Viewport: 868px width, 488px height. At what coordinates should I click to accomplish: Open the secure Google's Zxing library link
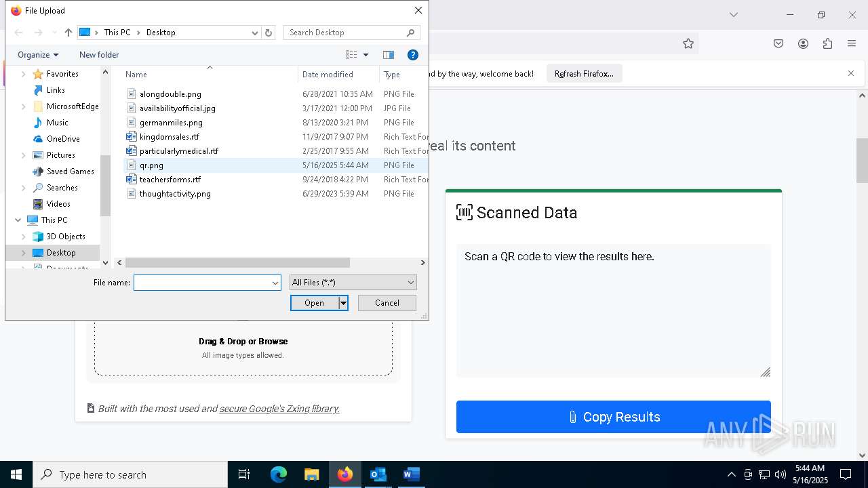(x=279, y=409)
